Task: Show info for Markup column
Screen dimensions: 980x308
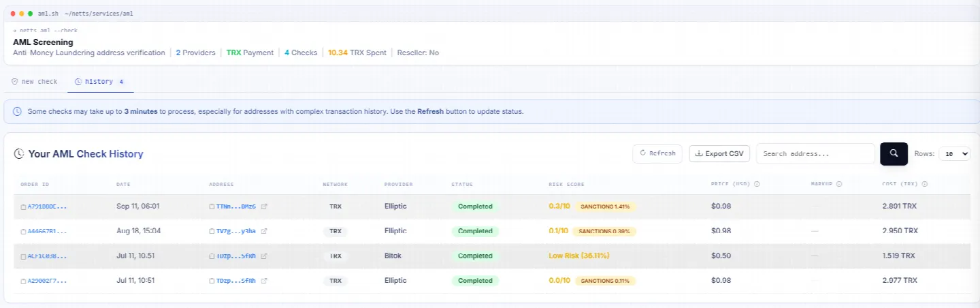Action: coord(839,184)
